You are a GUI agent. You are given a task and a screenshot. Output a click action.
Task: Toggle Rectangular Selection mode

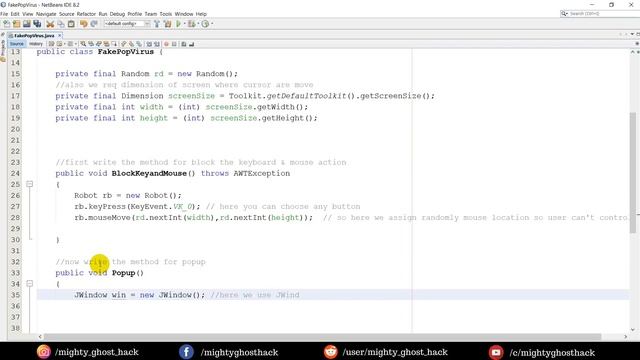coord(114,44)
